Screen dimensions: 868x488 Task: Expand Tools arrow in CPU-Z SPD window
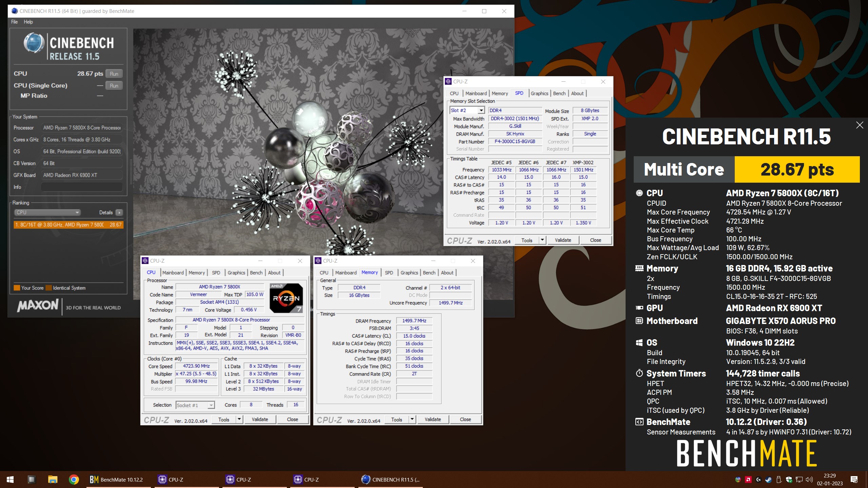542,240
